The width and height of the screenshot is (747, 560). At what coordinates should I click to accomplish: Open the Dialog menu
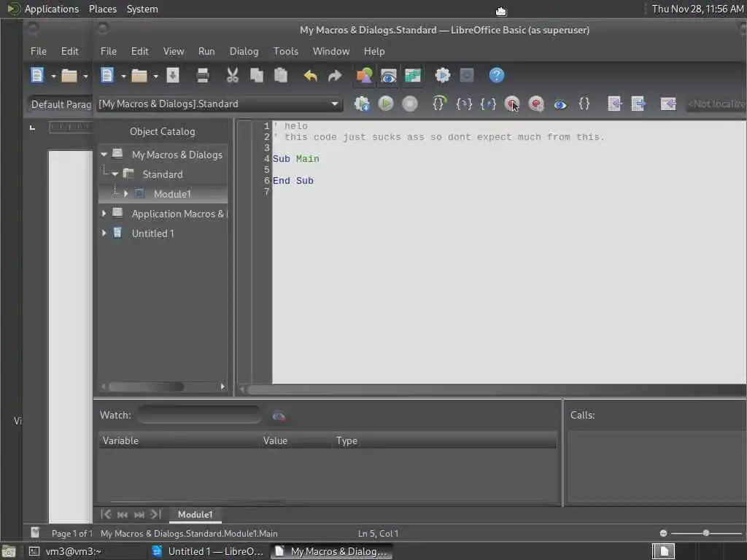(x=244, y=51)
